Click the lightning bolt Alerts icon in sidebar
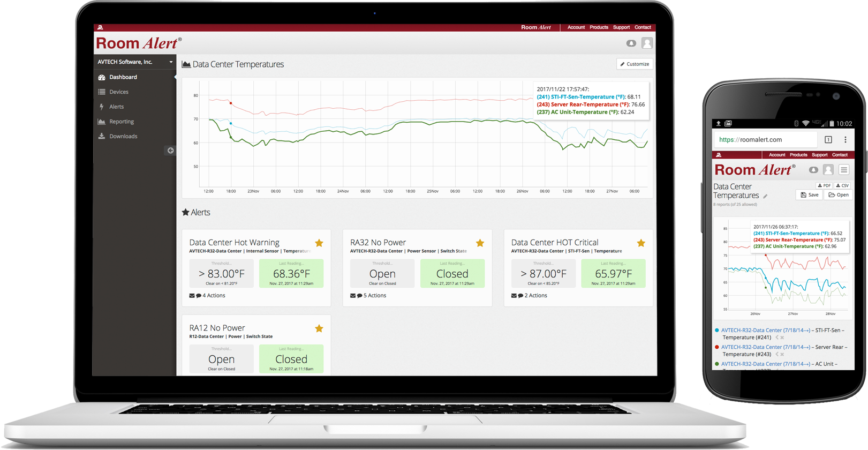The image size is (868, 450). click(102, 107)
